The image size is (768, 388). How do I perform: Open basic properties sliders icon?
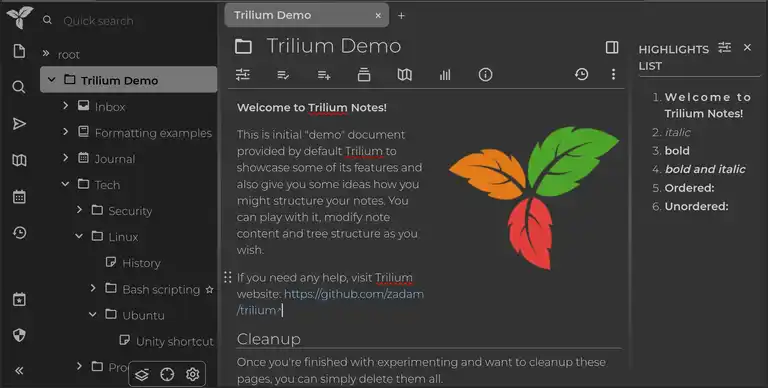(243, 74)
